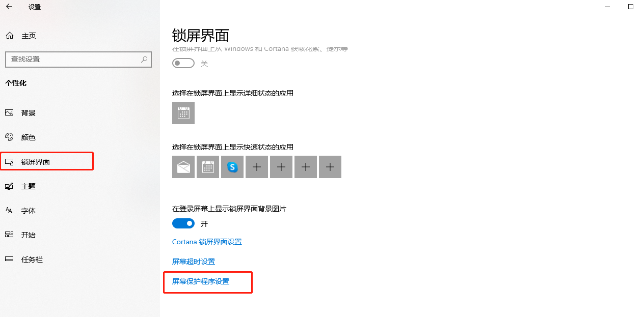Click the 查找设置 search field

[78, 59]
